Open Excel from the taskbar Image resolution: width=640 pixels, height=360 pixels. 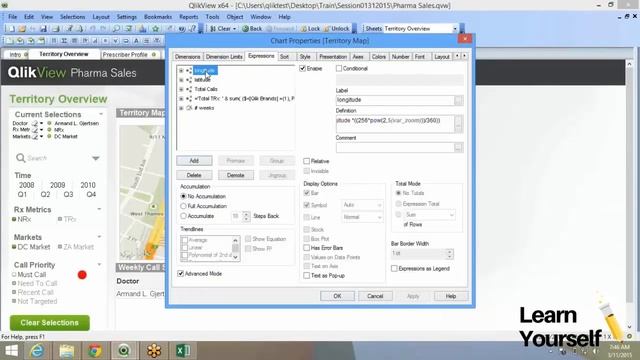tap(182, 351)
